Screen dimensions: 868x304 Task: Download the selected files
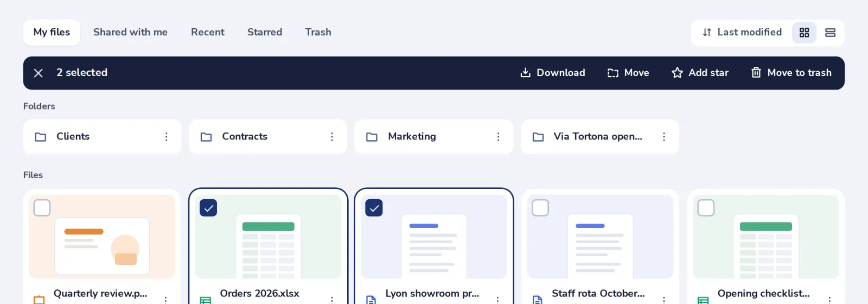pyautogui.click(x=552, y=73)
